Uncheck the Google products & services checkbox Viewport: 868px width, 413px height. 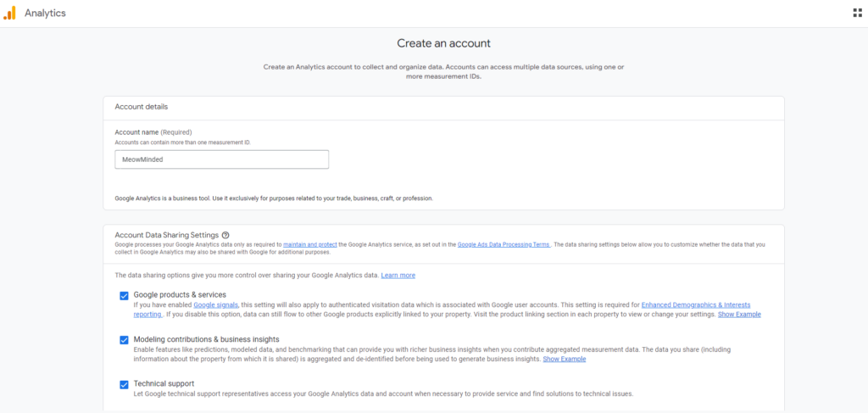(x=124, y=296)
